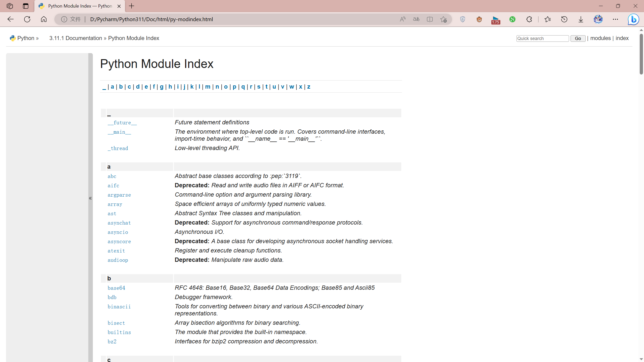Open the extension showing 1.75 badge
The height and width of the screenshot is (362, 644).
[x=496, y=20]
